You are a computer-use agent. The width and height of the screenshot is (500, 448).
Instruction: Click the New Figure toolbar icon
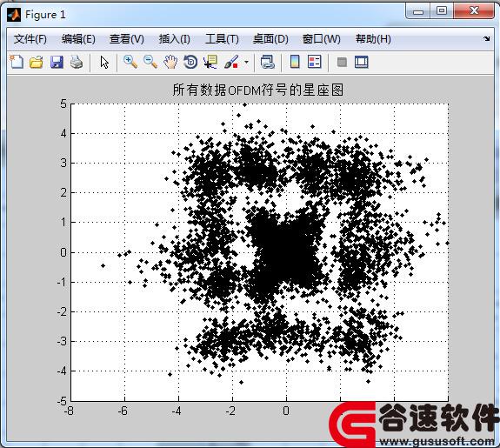[17, 62]
